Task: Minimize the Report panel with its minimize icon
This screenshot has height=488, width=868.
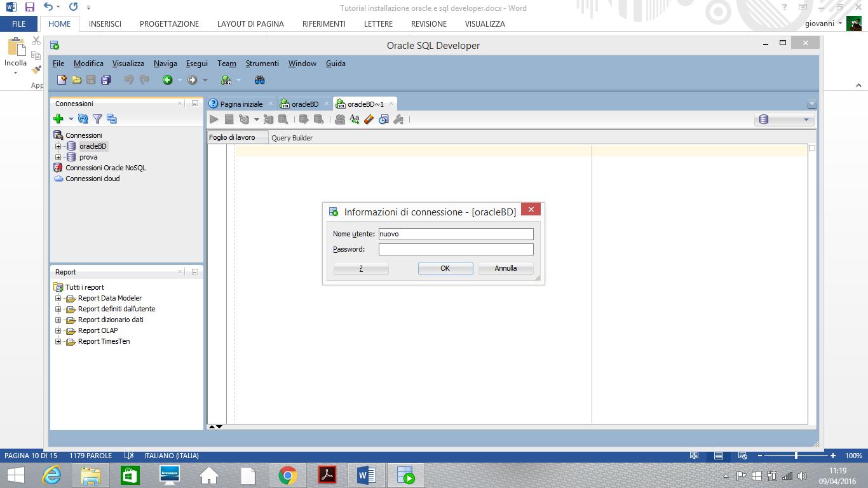Action: (x=195, y=272)
